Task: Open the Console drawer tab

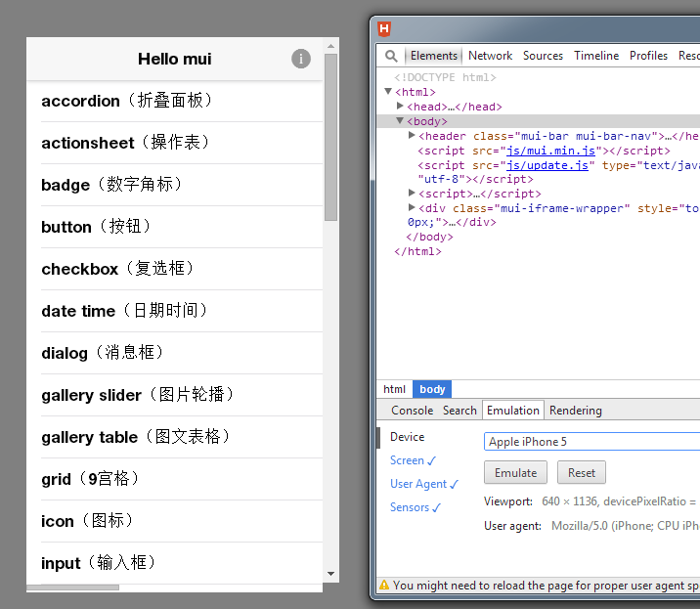Action: click(412, 411)
